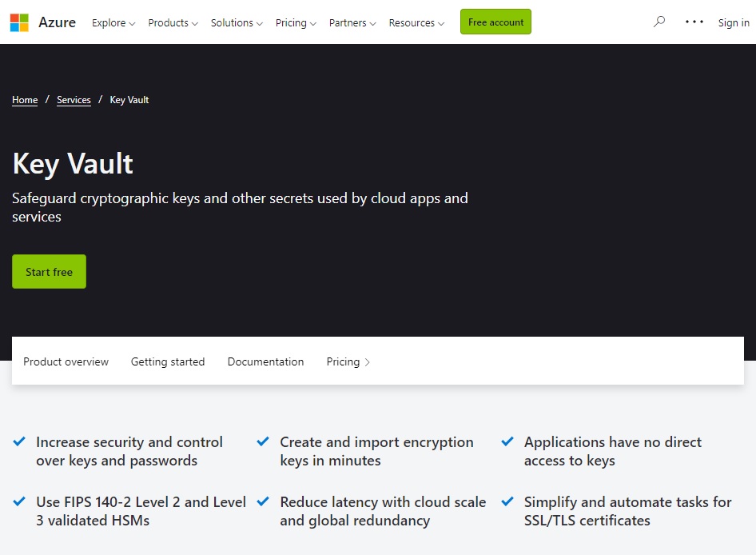This screenshot has height=555, width=756.
Task: Click the checkmark beside Create and import encryption keys
Action: coord(263,441)
